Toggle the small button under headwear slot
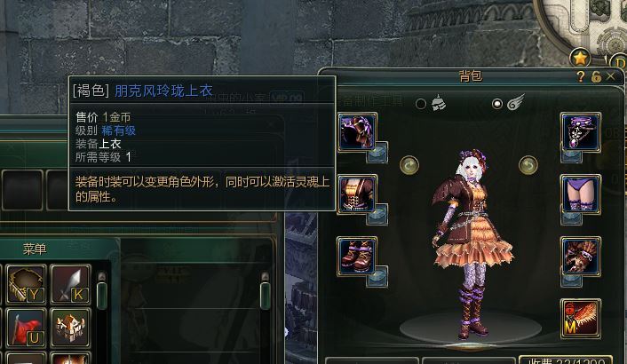The image size is (627, 364). (377, 153)
